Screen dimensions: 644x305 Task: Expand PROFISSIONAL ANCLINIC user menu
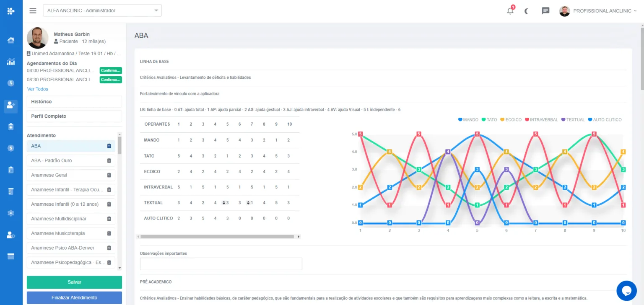[597, 11]
